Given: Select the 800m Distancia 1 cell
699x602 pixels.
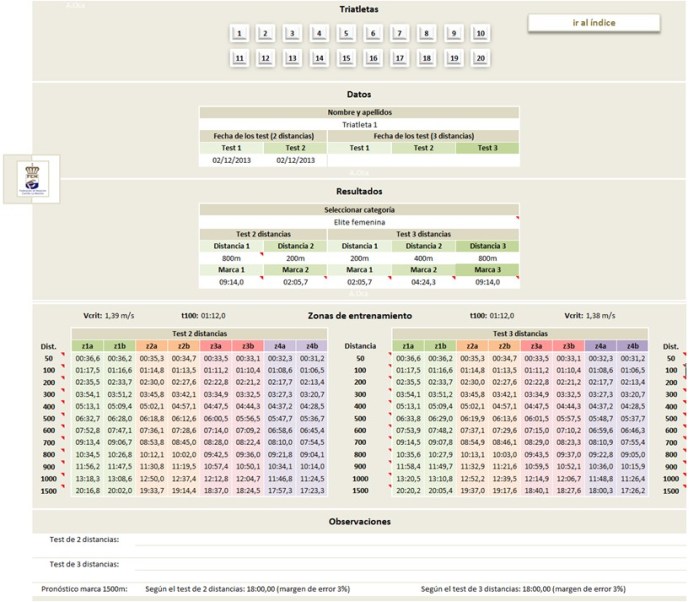Looking at the screenshot, I should coord(230,257).
